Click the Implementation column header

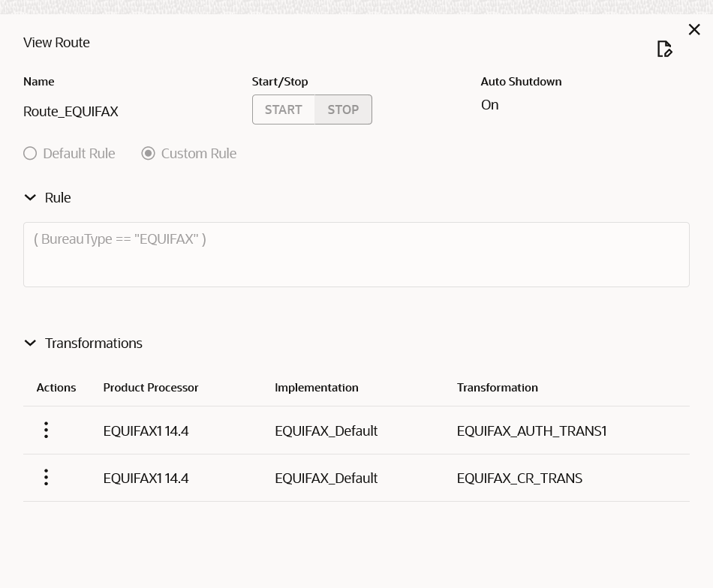[317, 388]
